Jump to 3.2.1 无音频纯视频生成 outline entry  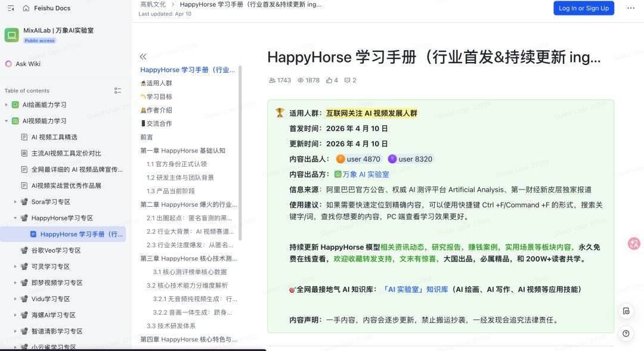pos(195,299)
